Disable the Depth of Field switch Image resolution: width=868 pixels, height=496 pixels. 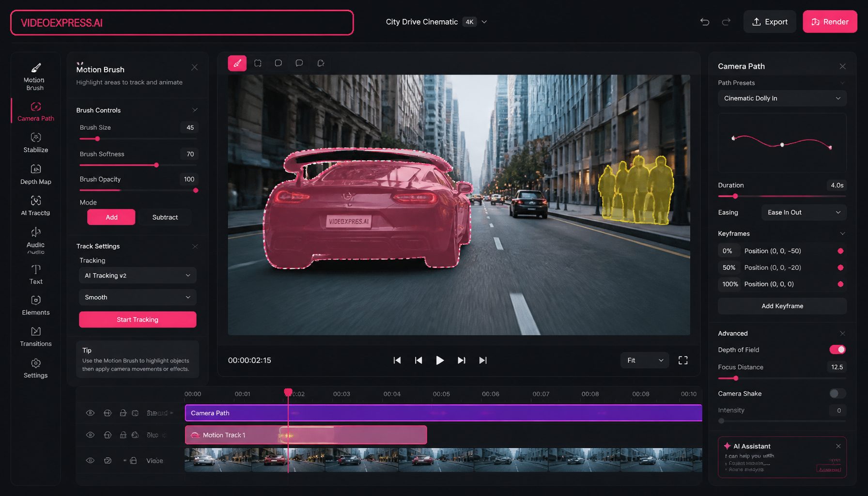pos(837,350)
